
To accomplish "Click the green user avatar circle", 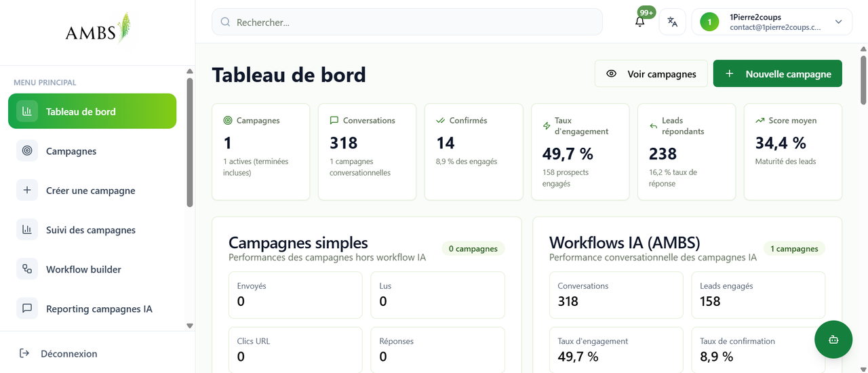I will coord(709,22).
